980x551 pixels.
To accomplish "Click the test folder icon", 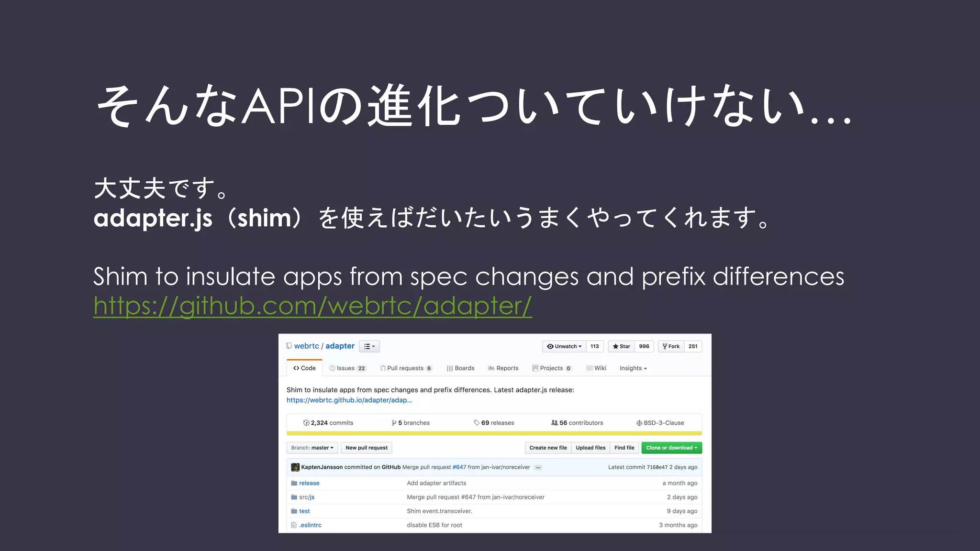I will 294,511.
